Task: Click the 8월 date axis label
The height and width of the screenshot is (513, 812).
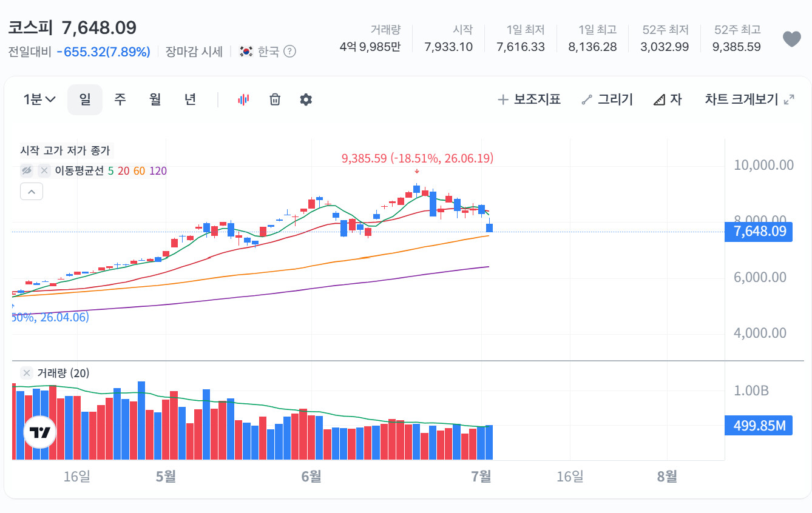Action: 667,477
